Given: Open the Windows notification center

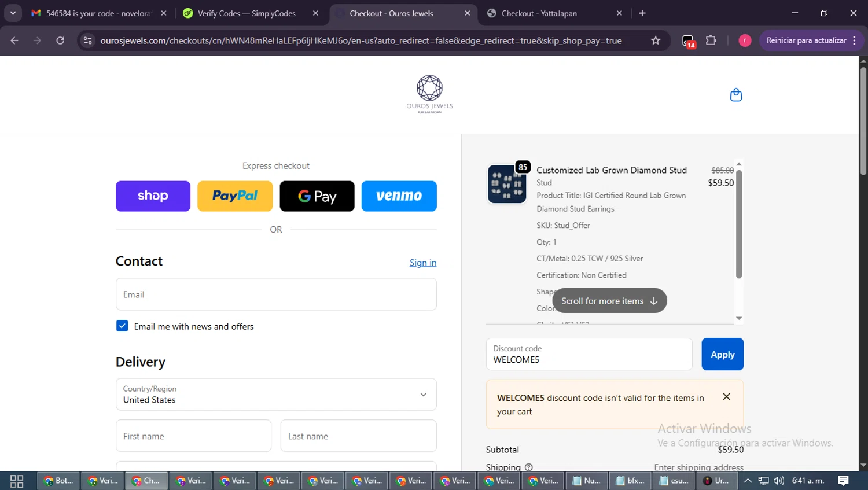Looking at the screenshot, I should click(x=843, y=481).
